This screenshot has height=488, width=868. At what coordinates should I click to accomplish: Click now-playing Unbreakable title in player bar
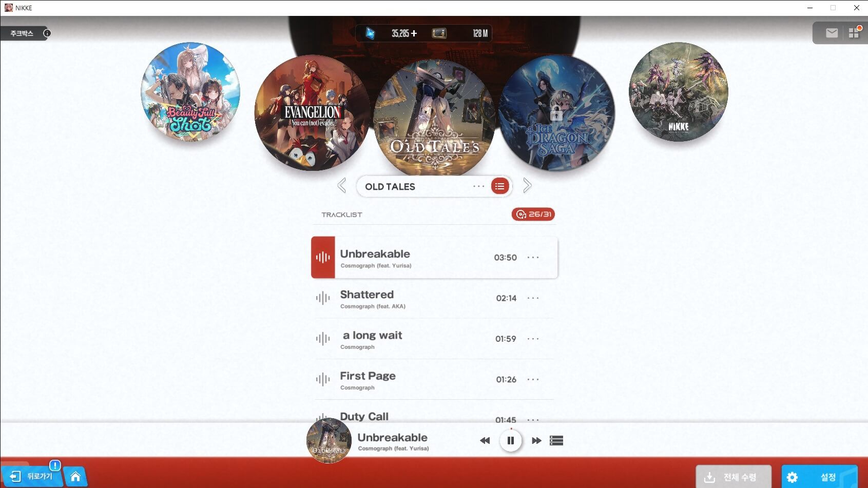pyautogui.click(x=393, y=438)
